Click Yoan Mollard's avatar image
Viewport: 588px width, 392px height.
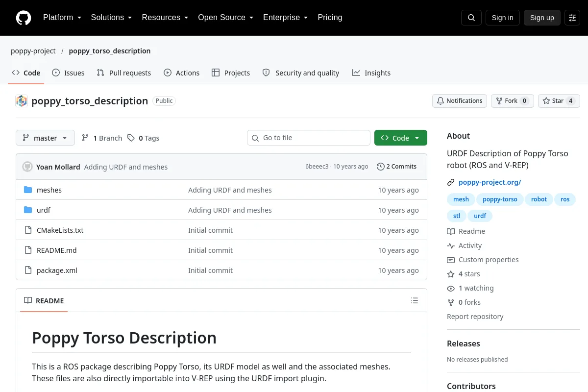click(x=27, y=167)
